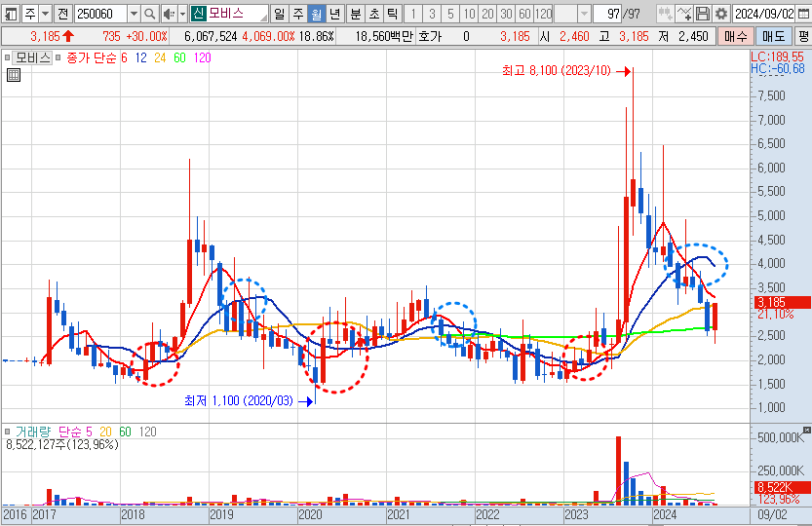This screenshot has width=812, height=526.
Task: Choose interval 60
Action: click(524, 14)
